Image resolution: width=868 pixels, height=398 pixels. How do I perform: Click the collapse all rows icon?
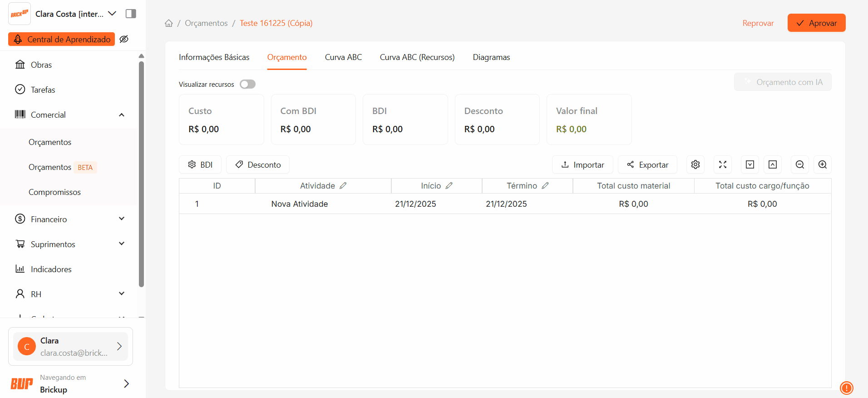tap(772, 164)
